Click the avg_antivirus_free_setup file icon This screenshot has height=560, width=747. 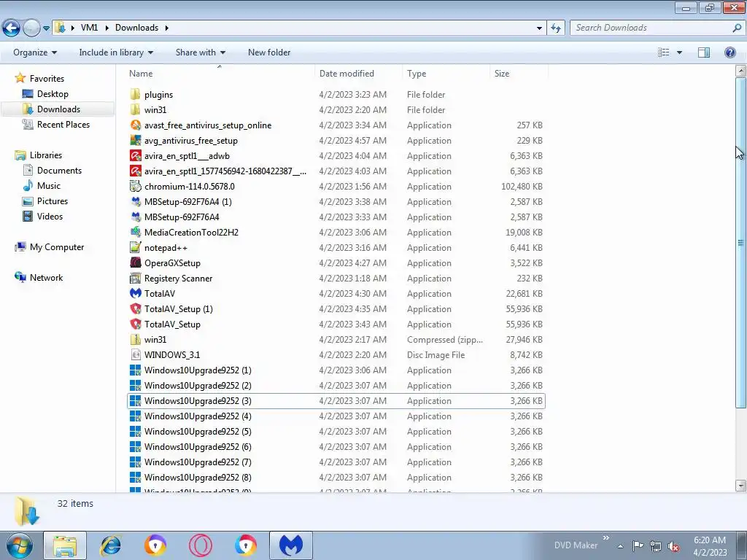[135, 141]
